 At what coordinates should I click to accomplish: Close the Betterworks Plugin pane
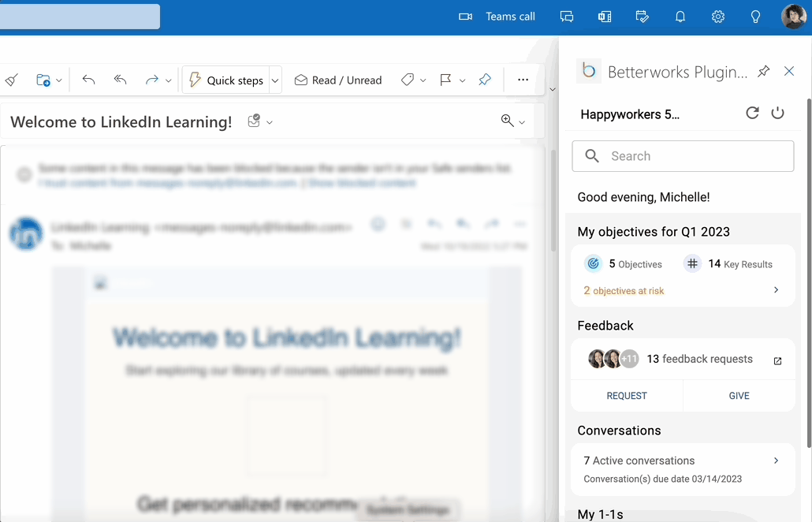788,71
